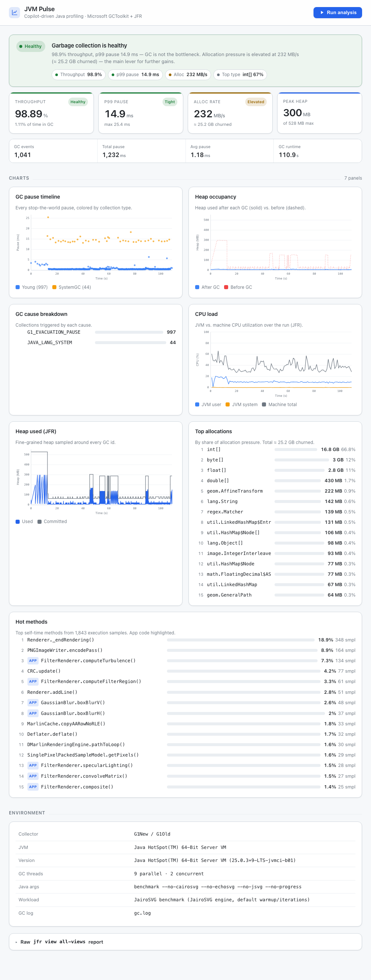Select the double[] allocation row

pyautogui.click(x=275, y=480)
